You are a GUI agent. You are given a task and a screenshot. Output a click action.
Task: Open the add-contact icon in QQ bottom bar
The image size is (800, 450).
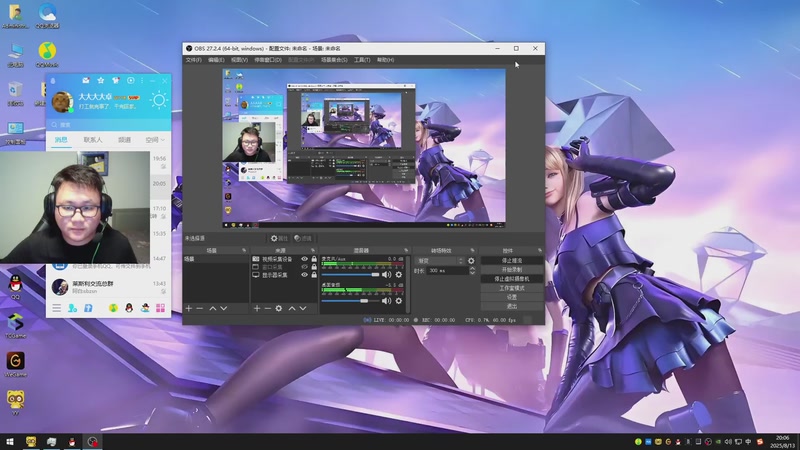click(x=72, y=308)
